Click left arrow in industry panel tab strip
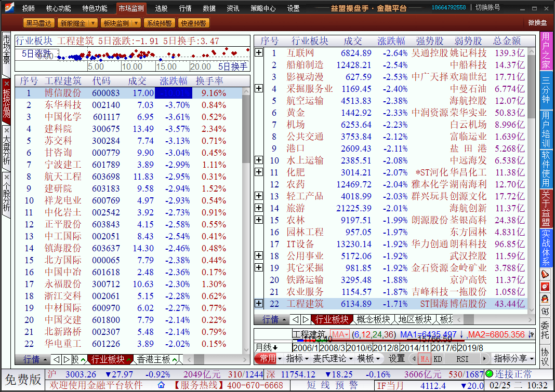Screen dimensions: 555x392 tap(296, 320)
